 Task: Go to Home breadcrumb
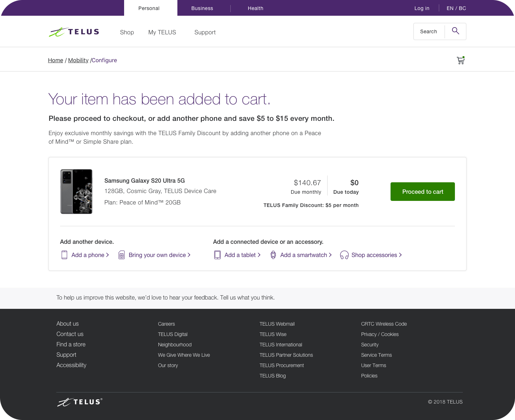coord(55,60)
